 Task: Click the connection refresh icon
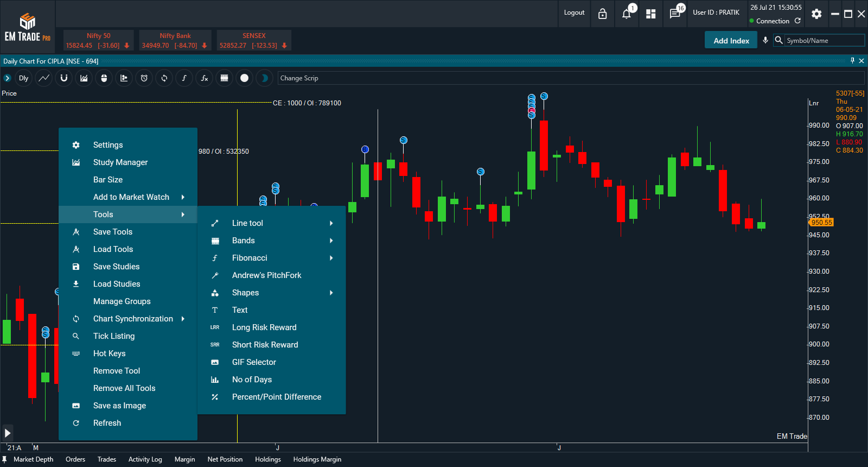pos(797,21)
